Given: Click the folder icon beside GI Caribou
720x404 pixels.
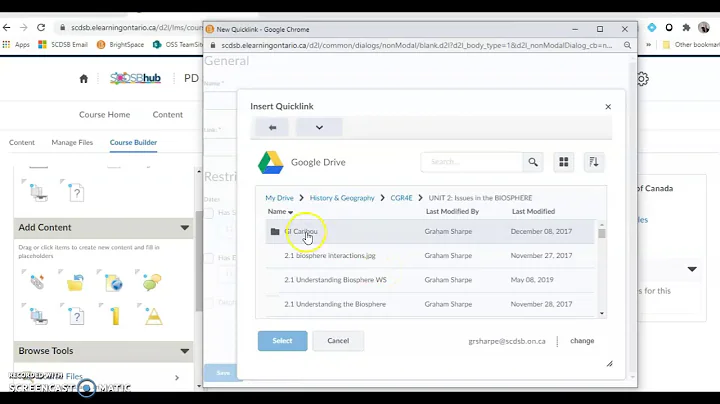Looking at the screenshot, I should click(x=275, y=231).
